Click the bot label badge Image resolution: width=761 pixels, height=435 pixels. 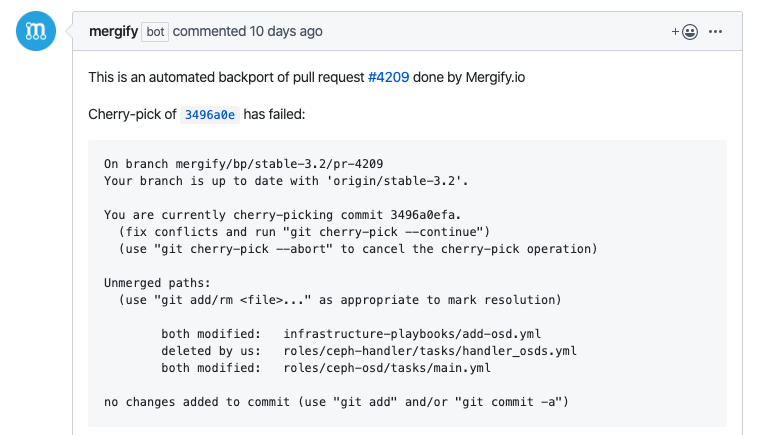[155, 32]
